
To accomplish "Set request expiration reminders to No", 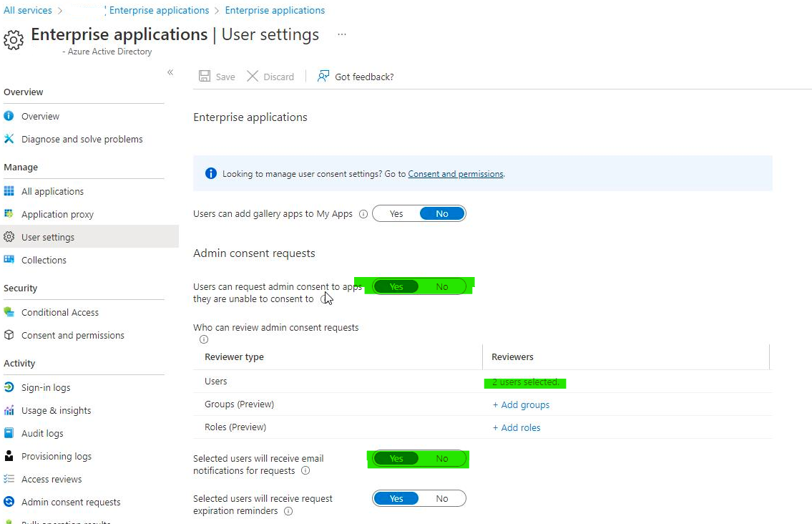I will [441, 499].
